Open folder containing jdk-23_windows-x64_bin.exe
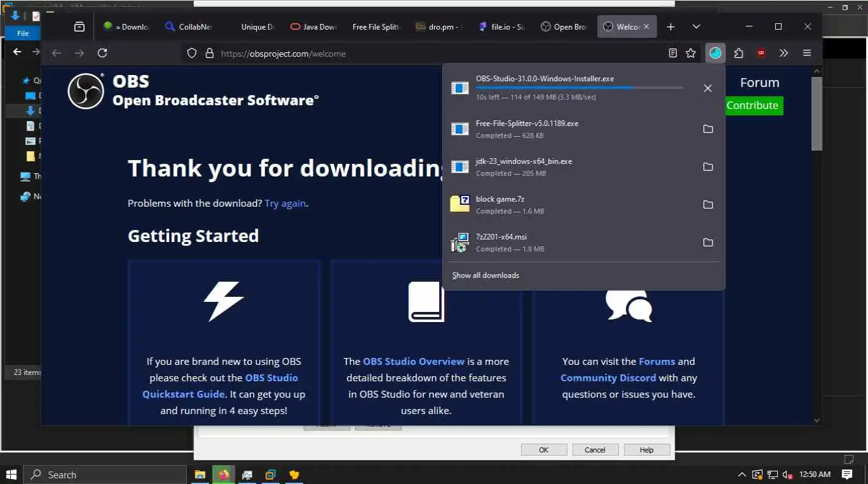Viewport: 868px width, 484px height. 708,167
